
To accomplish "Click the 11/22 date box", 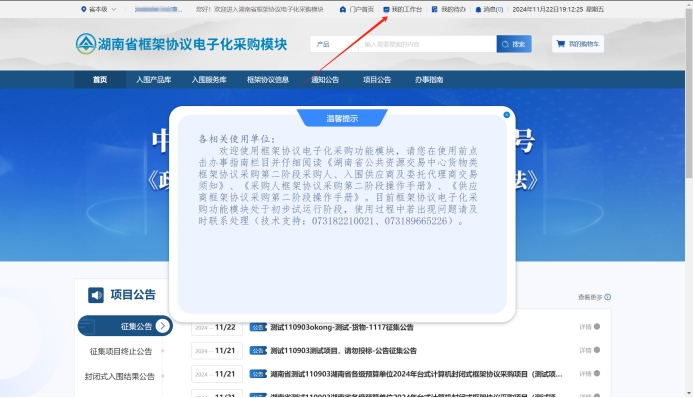I will click(x=217, y=327).
